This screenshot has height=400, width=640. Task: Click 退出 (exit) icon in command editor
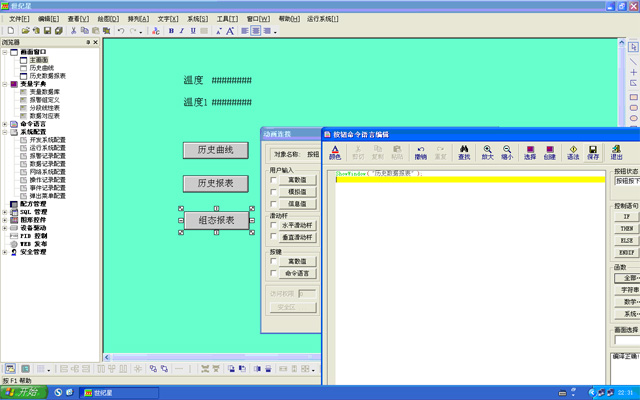coord(616,153)
